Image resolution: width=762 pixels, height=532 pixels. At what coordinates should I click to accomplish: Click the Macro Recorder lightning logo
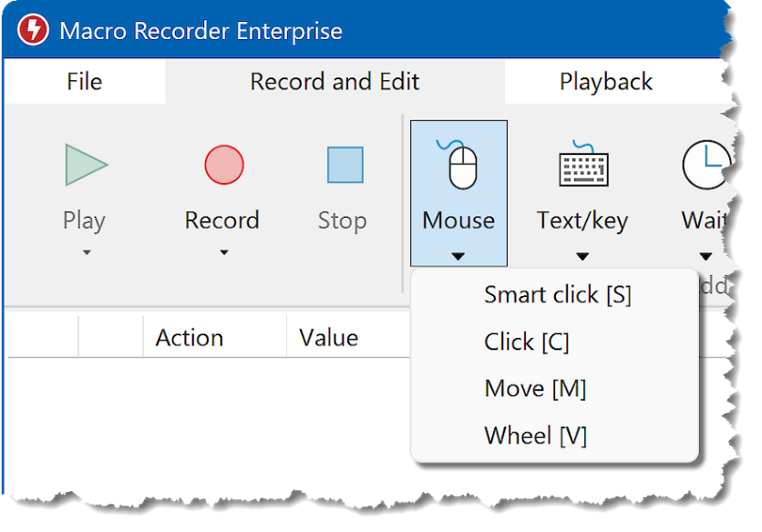(33, 30)
